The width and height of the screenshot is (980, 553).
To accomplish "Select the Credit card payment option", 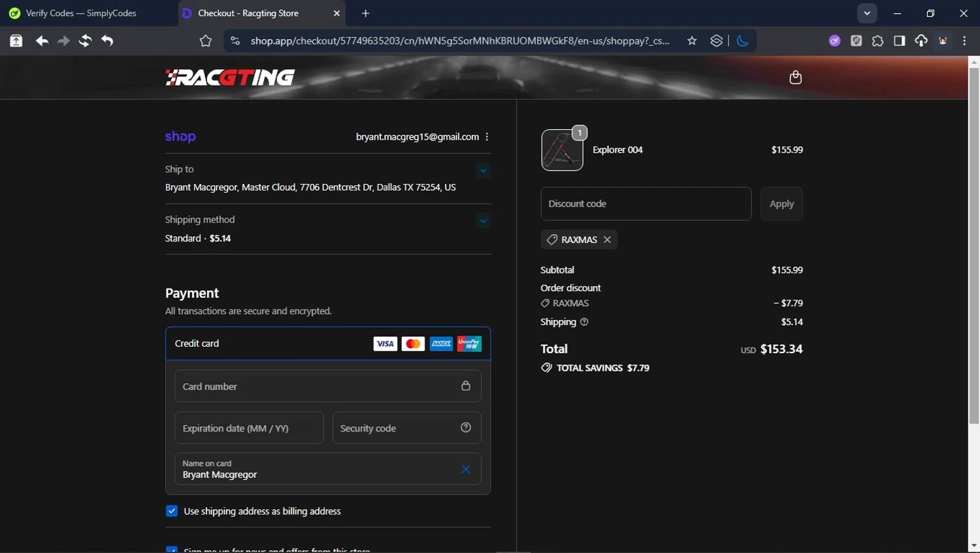I will click(328, 343).
